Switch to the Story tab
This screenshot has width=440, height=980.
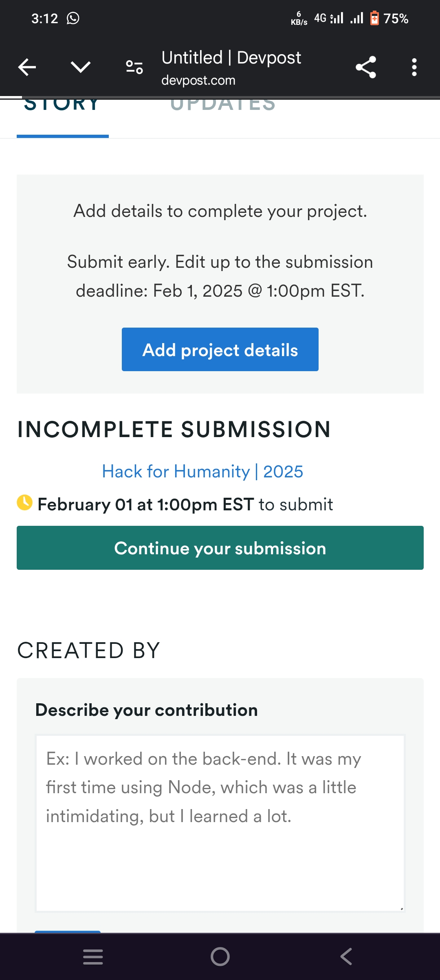point(62,107)
